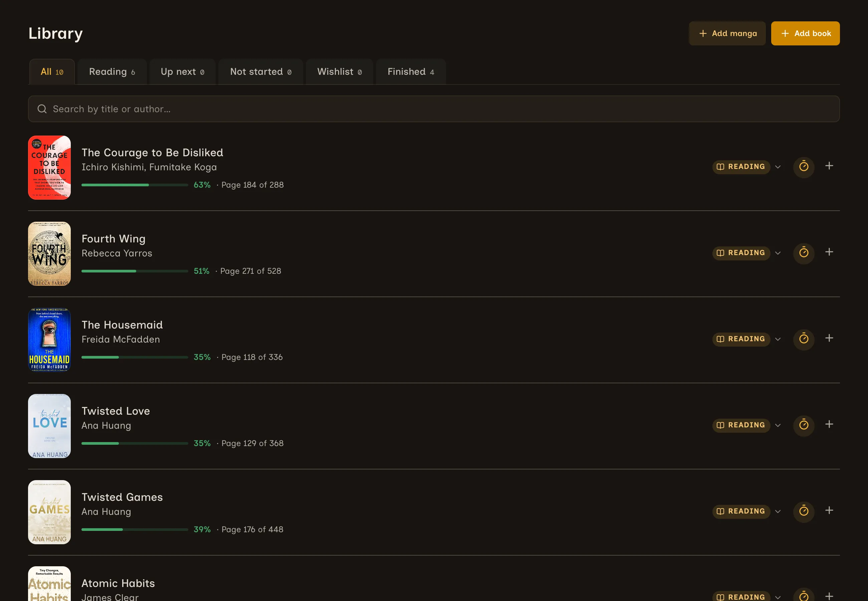The width and height of the screenshot is (868, 601).
Task: Click author 'Ichiro Kishimi, Fumitake Koga'
Action: tap(149, 167)
